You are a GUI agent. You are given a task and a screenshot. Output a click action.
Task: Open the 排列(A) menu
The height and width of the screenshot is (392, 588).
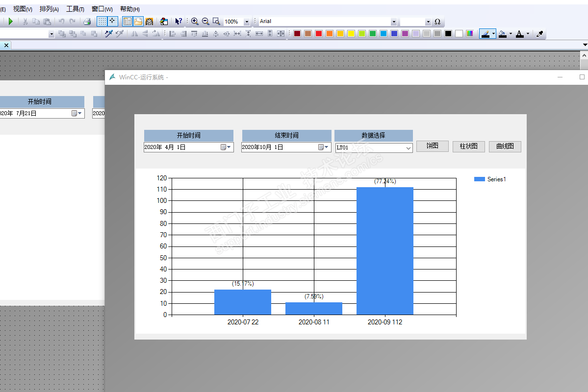(x=49, y=9)
